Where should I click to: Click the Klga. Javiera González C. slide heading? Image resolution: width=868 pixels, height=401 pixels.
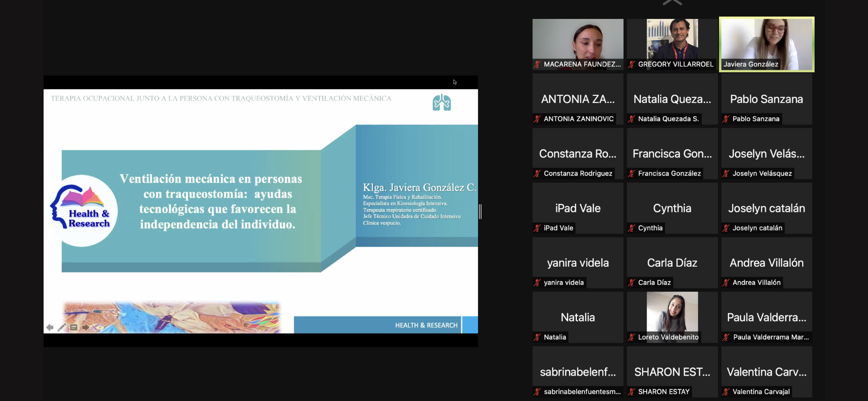pyautogui.click(x=419, y=187)
